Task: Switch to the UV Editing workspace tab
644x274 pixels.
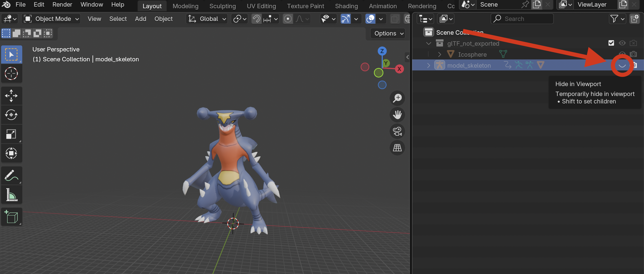Action: 261,6
